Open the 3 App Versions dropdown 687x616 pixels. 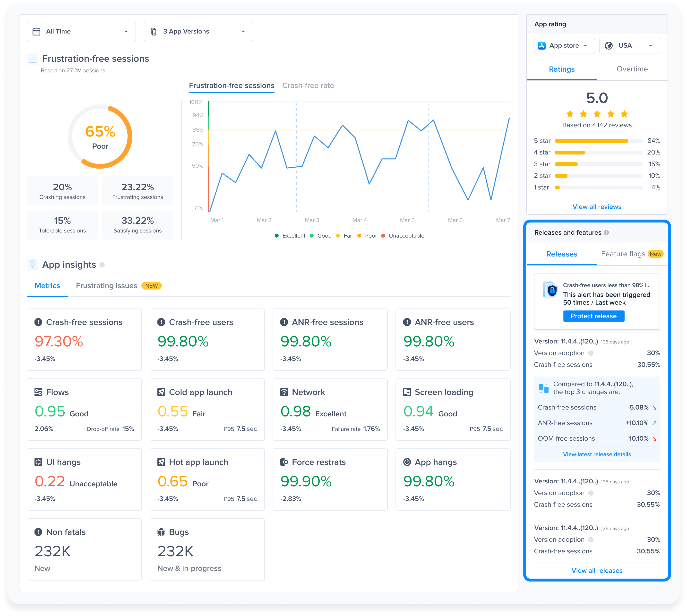(x=198, y=32)
